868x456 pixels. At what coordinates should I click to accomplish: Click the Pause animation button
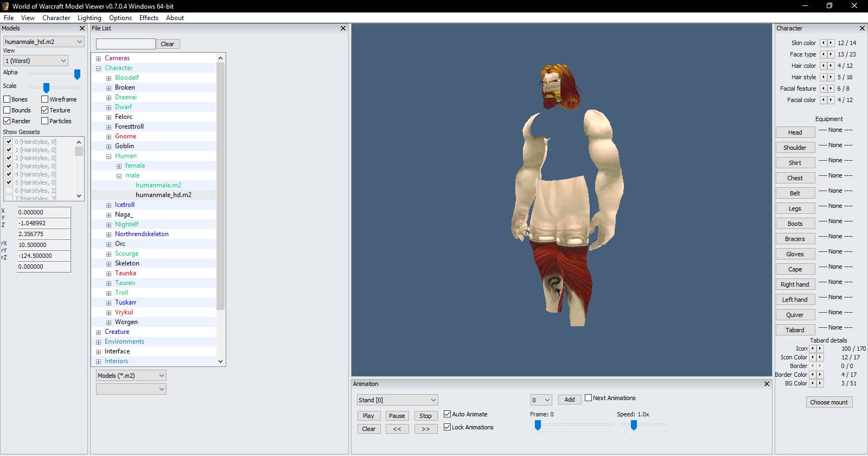coord(397,416)
